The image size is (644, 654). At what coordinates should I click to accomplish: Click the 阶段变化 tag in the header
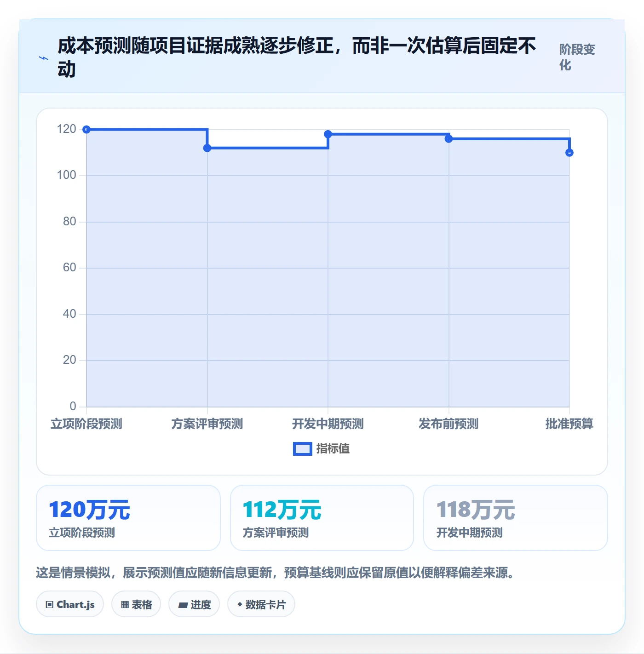tap(577, 57)
